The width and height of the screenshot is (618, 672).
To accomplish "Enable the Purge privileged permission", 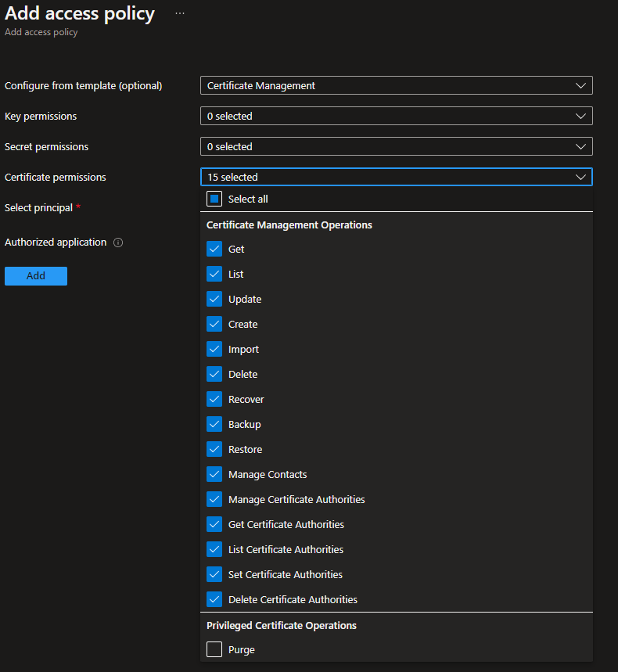I will coord(214,649).
